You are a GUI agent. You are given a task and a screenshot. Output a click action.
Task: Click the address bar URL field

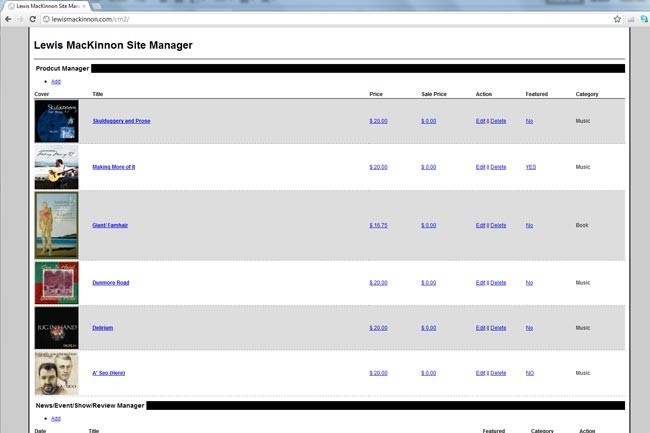tap(327, 19)
